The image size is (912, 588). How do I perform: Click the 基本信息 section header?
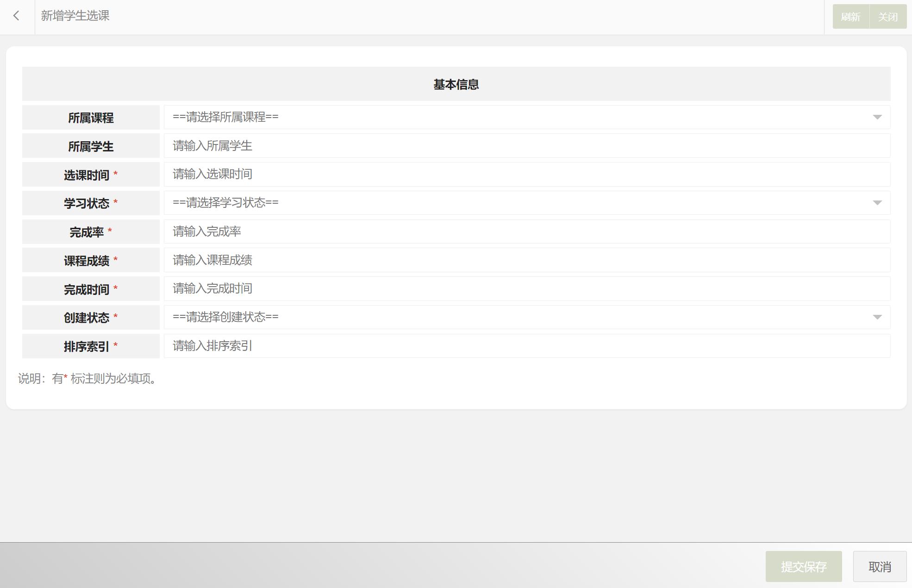tap(456, 84)
